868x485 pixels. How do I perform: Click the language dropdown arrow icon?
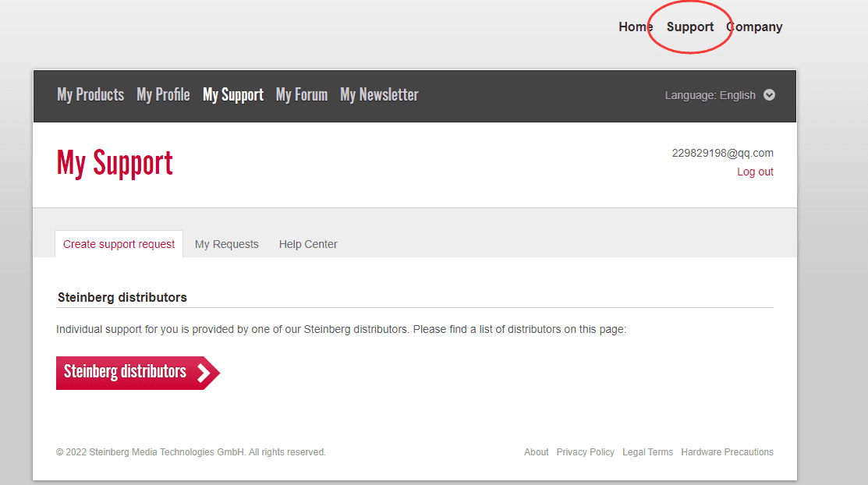[x=769, y=95]
